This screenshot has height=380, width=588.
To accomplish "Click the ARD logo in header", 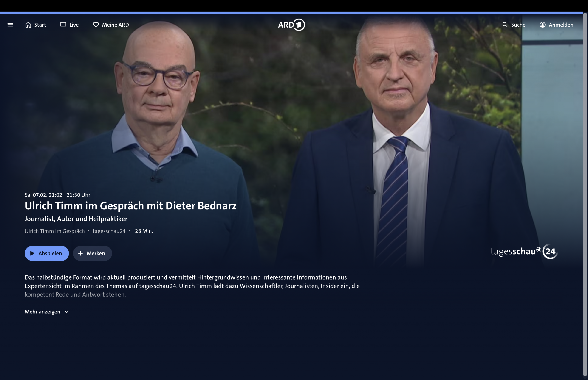I will [x=291, y=25].
